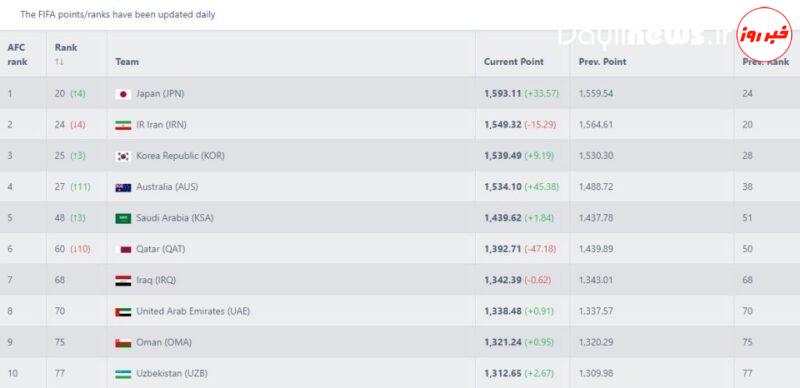Click the United Arab Emirates flag icon
This screenshot has width=800, height=388.
click(123, 312)
